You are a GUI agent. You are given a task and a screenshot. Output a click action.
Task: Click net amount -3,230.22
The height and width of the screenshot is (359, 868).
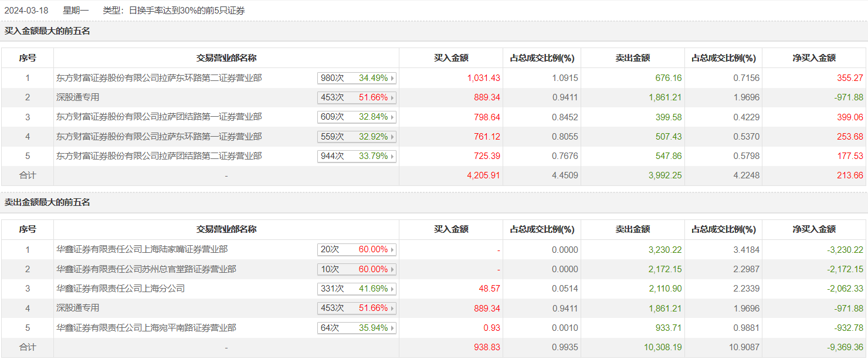[x=845, y=250]
